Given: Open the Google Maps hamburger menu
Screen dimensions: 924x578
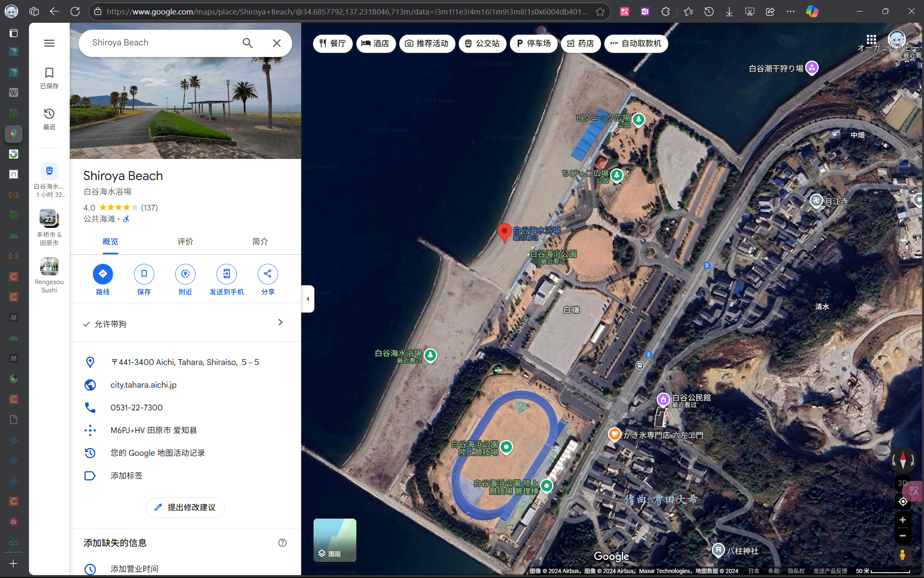Looking at the screenshot, I should point(49,43).
